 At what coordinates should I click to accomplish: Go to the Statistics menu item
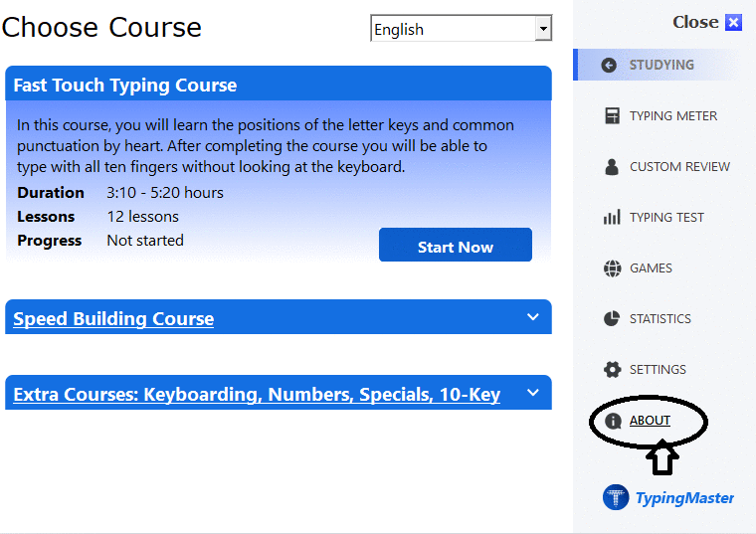pyautogui.click(x=660, y=319)
